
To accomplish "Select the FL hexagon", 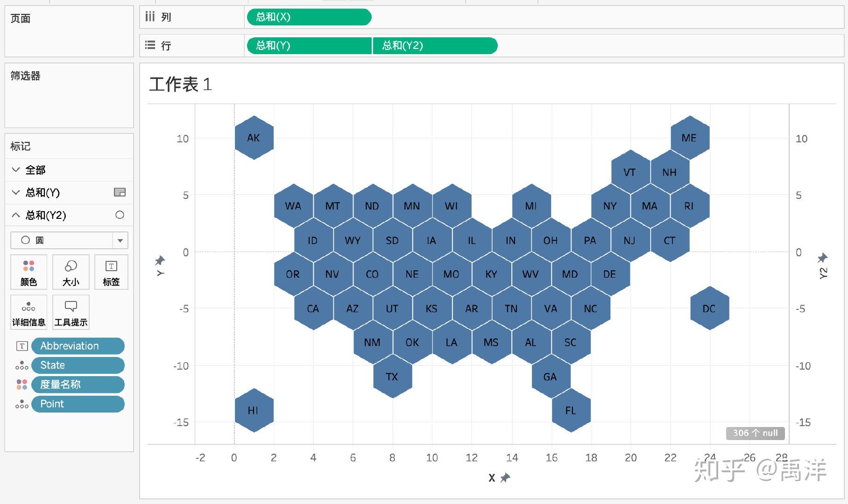I will pos(571,410).
